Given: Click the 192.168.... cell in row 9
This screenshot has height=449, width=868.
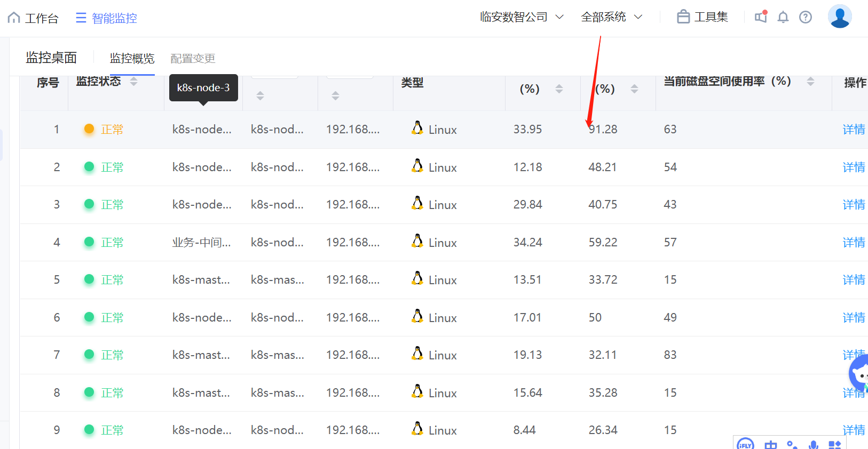Looking at the screenshot, I should 353,430.
